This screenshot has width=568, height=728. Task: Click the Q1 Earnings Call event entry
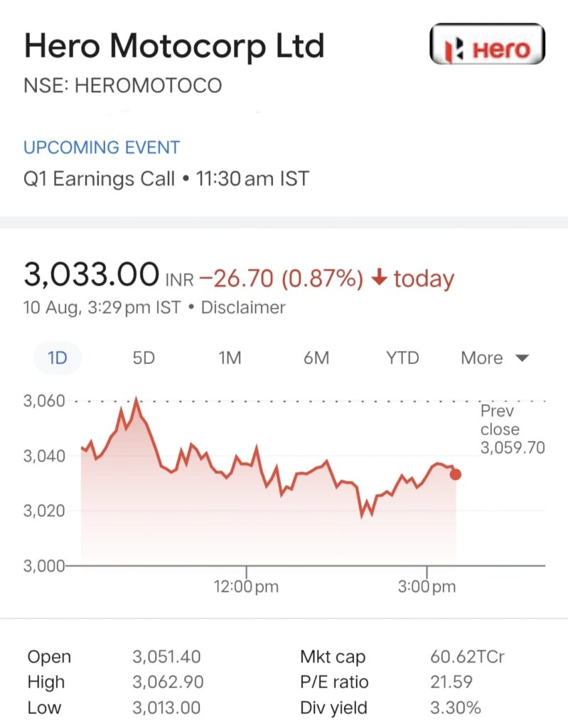[x=166, y=178]
